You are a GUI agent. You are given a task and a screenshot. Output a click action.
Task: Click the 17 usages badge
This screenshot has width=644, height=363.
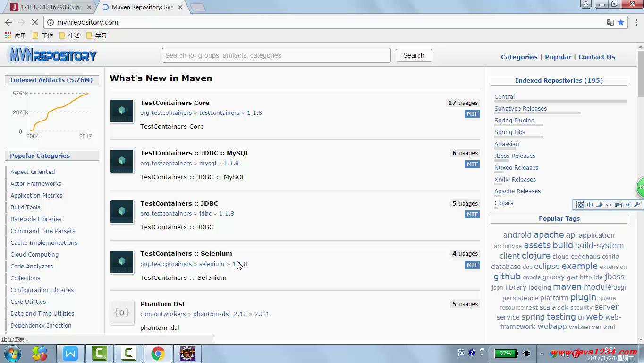[463, 103]
